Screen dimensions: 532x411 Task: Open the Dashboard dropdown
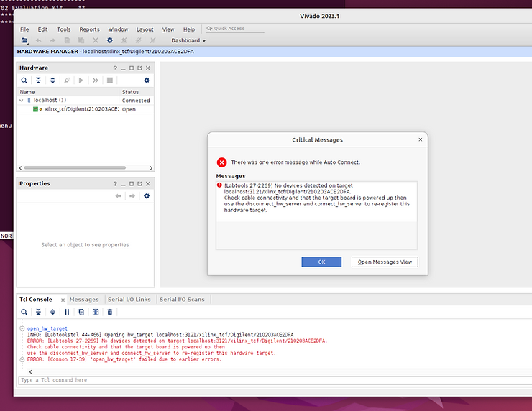coord(188,41)
